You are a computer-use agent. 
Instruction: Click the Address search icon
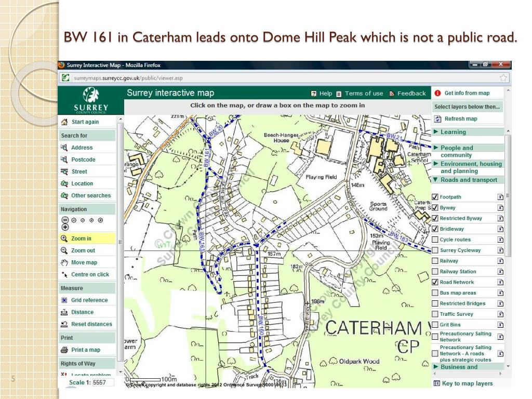click(x=64, y=148)
